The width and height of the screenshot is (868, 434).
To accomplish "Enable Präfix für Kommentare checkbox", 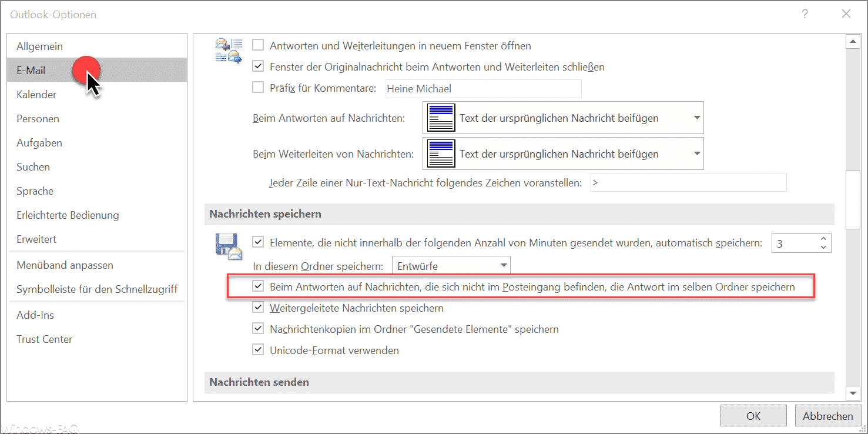I will [x=258, y=88].
